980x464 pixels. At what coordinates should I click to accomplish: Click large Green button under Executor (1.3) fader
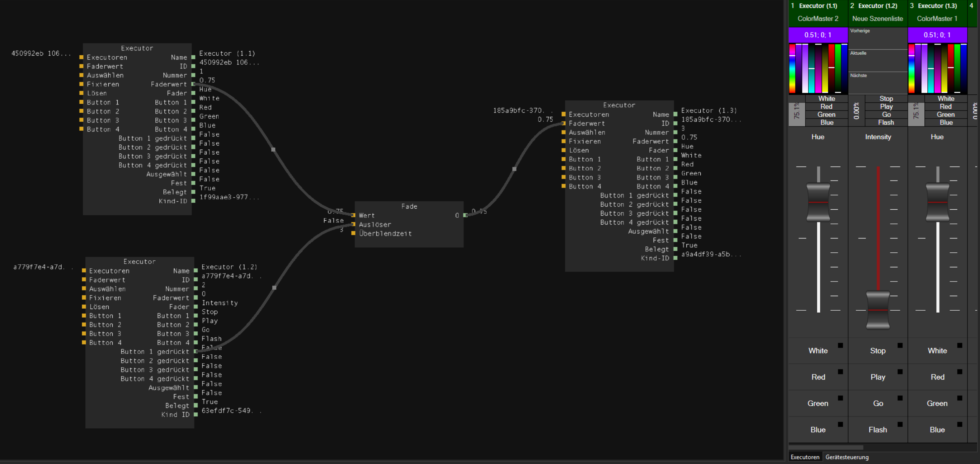937,403
